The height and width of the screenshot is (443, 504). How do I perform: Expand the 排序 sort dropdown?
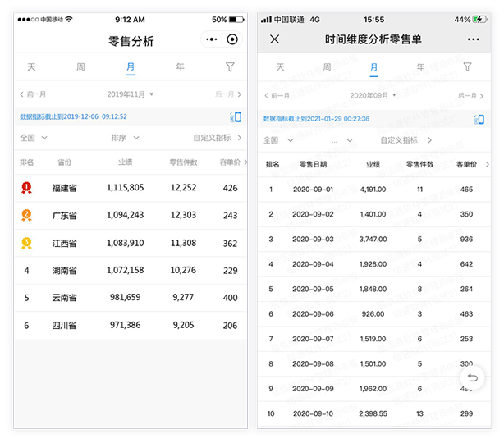tap(125, 138)
